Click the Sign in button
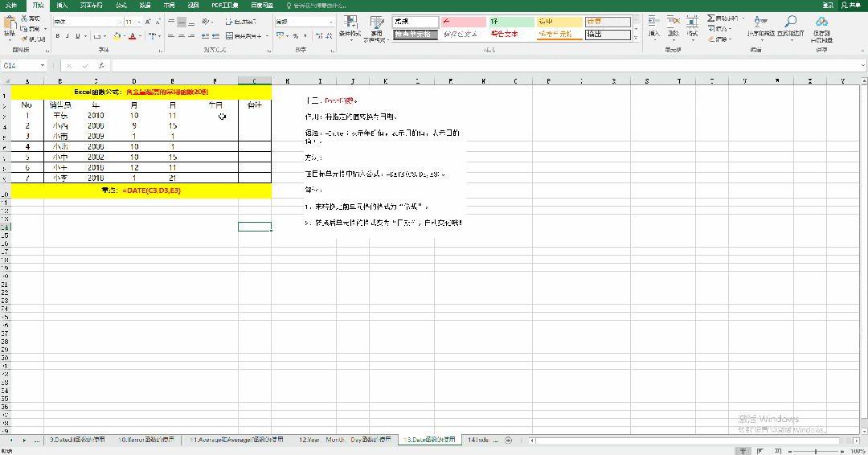 (x=828, y=5)
